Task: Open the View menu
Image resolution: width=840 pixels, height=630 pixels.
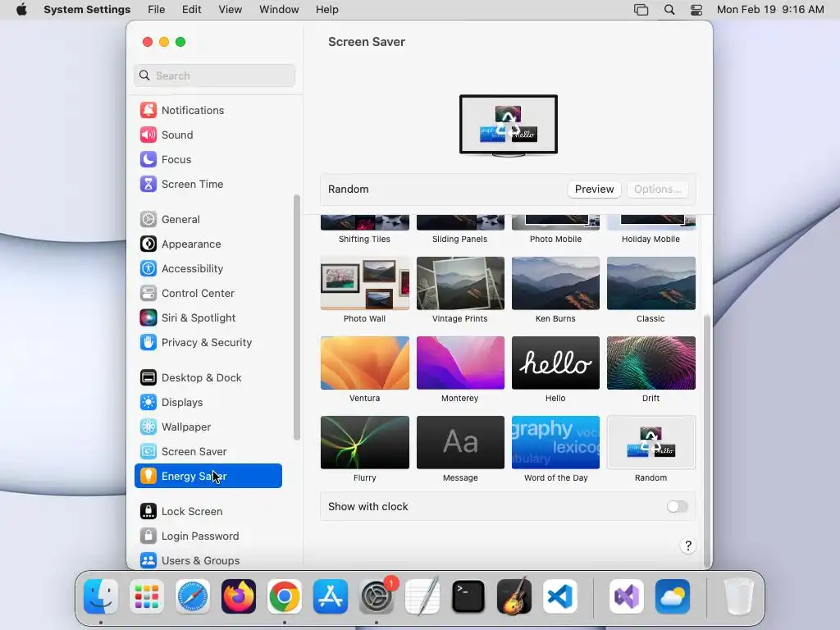Action: pos(230,10)
